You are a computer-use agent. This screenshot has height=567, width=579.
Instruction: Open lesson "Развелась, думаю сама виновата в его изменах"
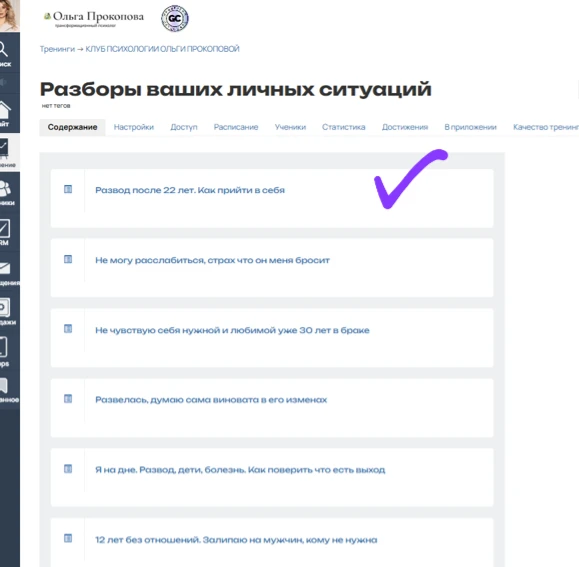pyautogui.click(x=211, y=400)
